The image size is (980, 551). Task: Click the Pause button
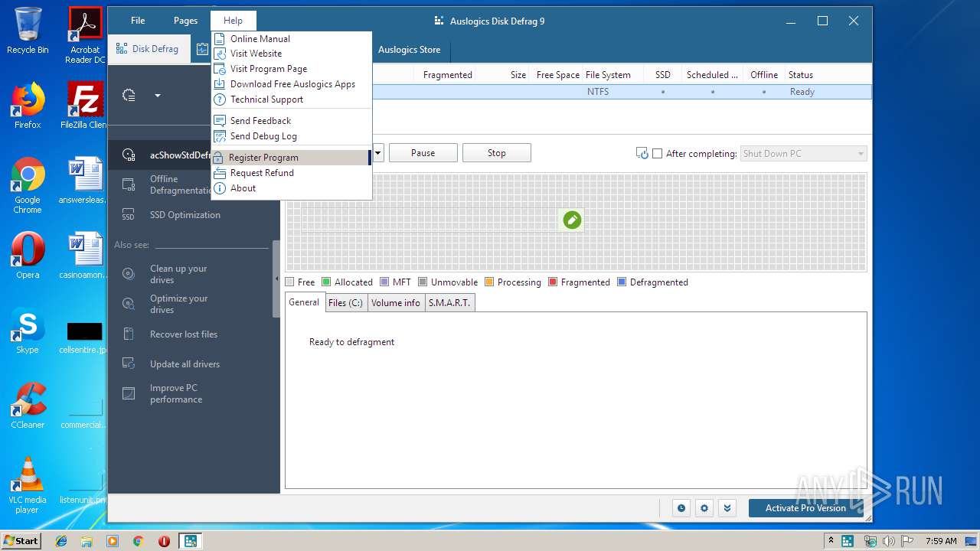[x=423, y=153]
